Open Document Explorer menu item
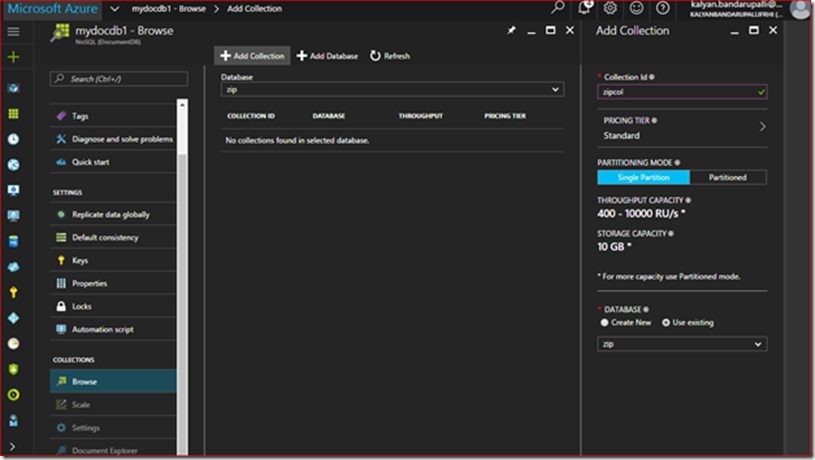The width and height of the screenshot is (815, 460). coord(113,450)
